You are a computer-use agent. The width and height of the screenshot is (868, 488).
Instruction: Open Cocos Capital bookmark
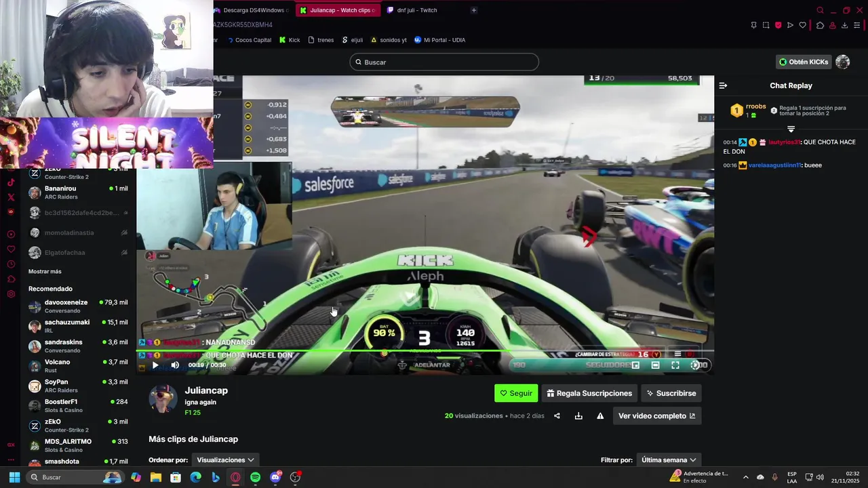pyautogui.click(x=249, y=40)
